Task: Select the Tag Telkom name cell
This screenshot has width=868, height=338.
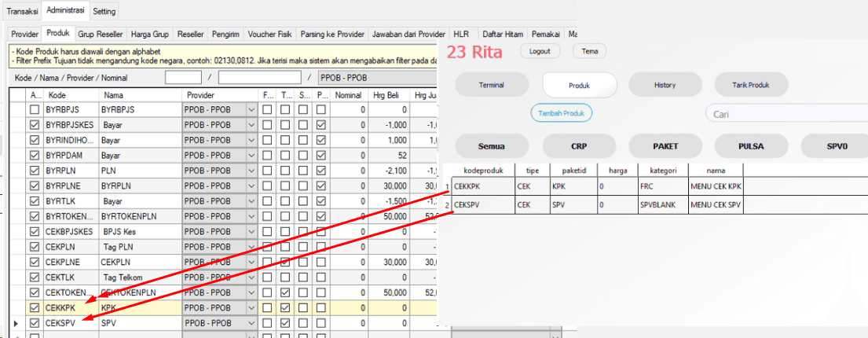Action: coord(140,277)
